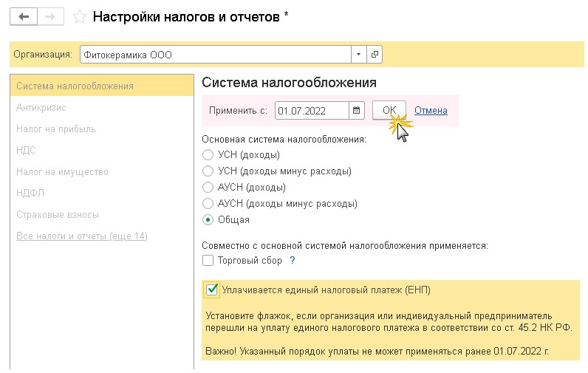588x373 pixels.
Task: Add page to favorites with star icon
Action: [80, 17]
